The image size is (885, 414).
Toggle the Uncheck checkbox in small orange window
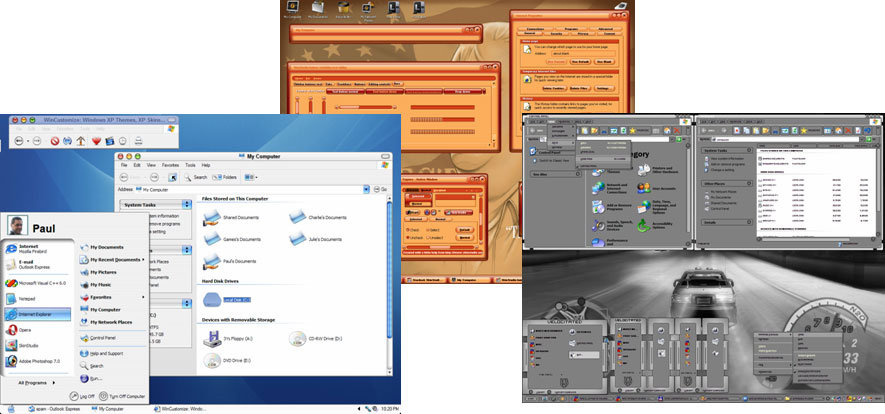pos(408,237)
